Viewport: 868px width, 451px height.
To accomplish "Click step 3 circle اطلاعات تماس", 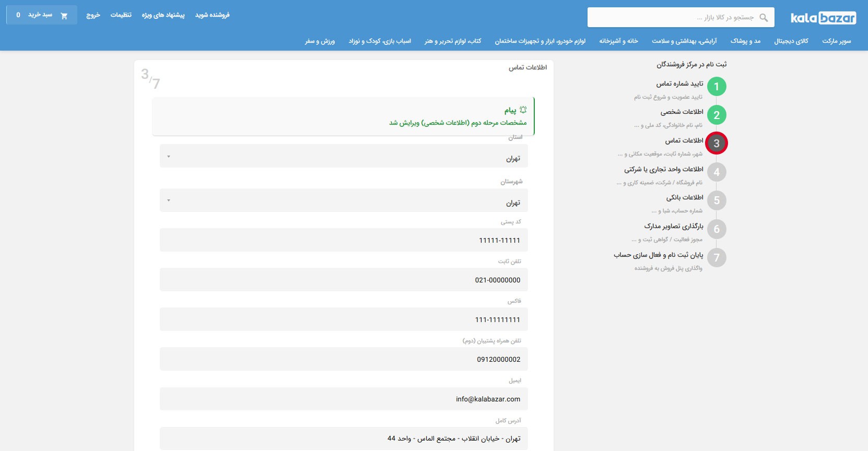I will point(717,144).
